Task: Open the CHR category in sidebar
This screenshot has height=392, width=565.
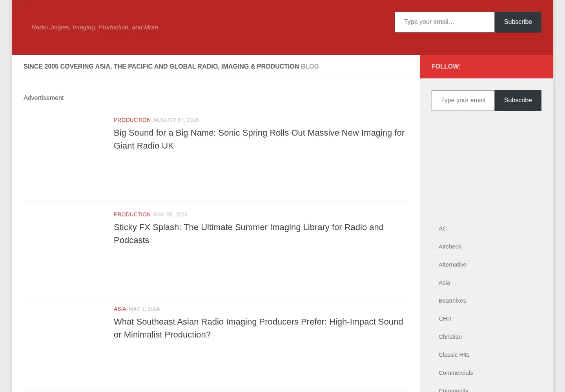Action: [x=445, y=319]
